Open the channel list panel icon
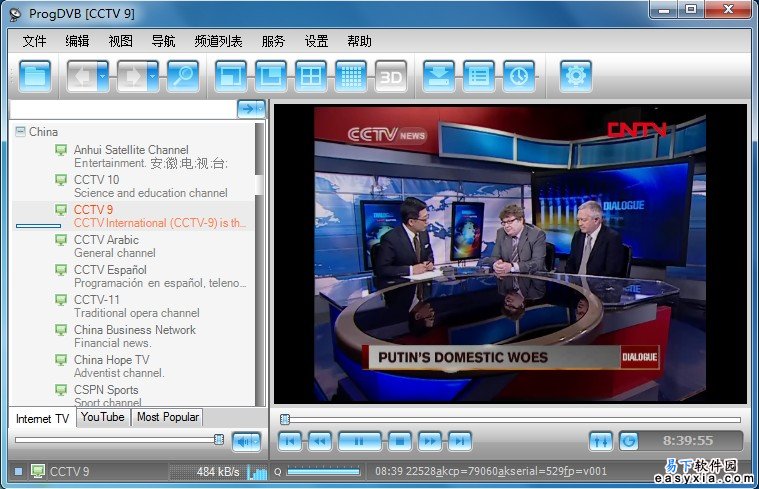This screenshot has height=489, width=759. tap(479, 76)
